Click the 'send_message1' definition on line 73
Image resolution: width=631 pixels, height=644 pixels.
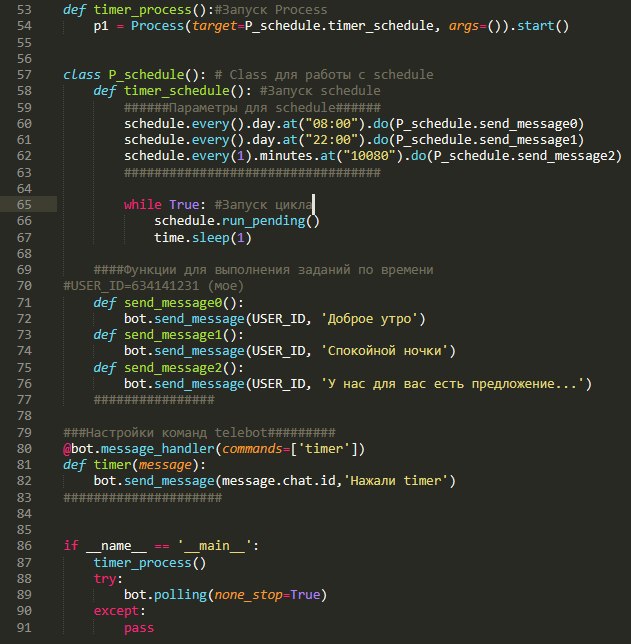pyautogui.click(x=173, y=335)
